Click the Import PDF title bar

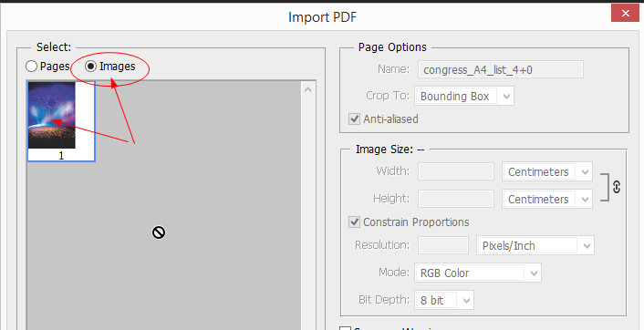(x=322, y=16)
